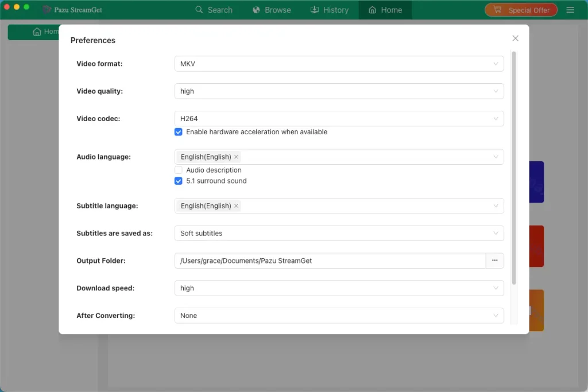This screenshot has height=392, width=588.
Task: Open the Video format dropdown
Action: pyautogui.click(x=339, y=64)
